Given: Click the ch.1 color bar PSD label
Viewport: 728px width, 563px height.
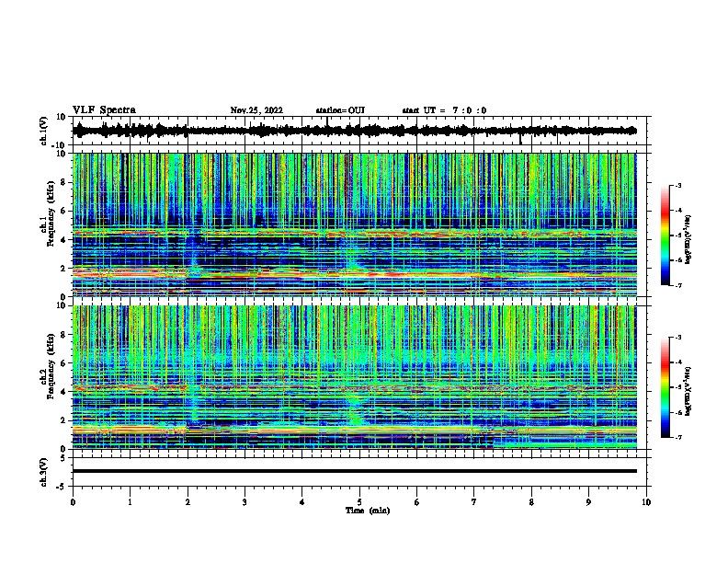Looking at the screenshot, I should [688, 239].
